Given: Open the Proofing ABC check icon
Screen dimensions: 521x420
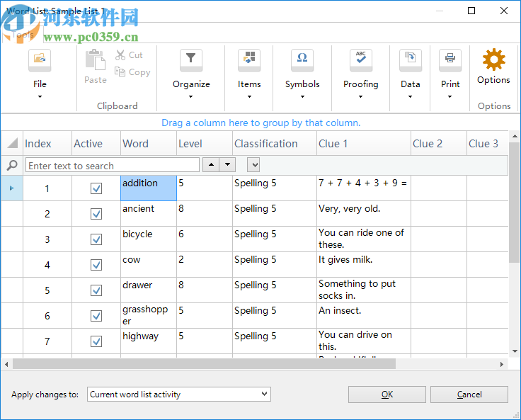Looking at the screenshot, I should (x=361, y=60).
